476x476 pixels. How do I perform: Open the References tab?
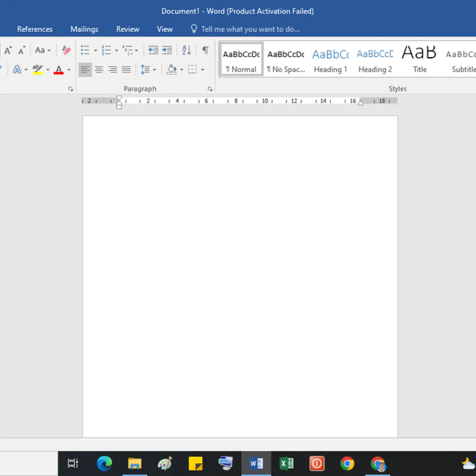pyautogui.click(x=35, y=29)
